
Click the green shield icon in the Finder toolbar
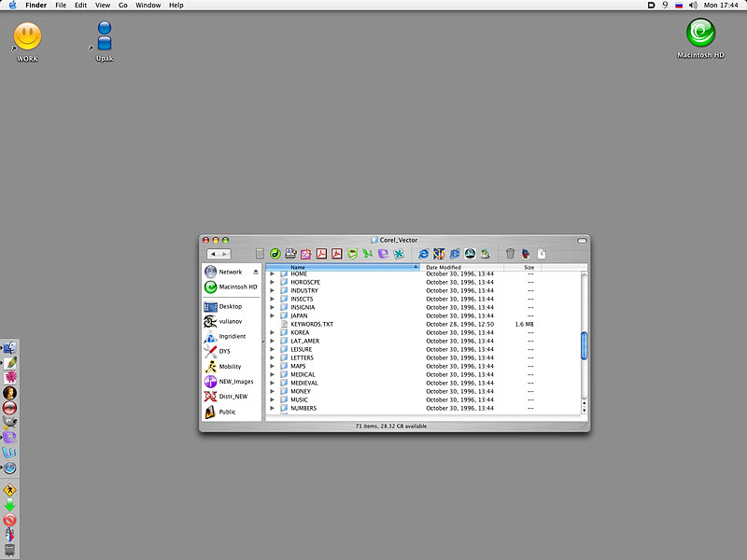[x=352, y=254]
